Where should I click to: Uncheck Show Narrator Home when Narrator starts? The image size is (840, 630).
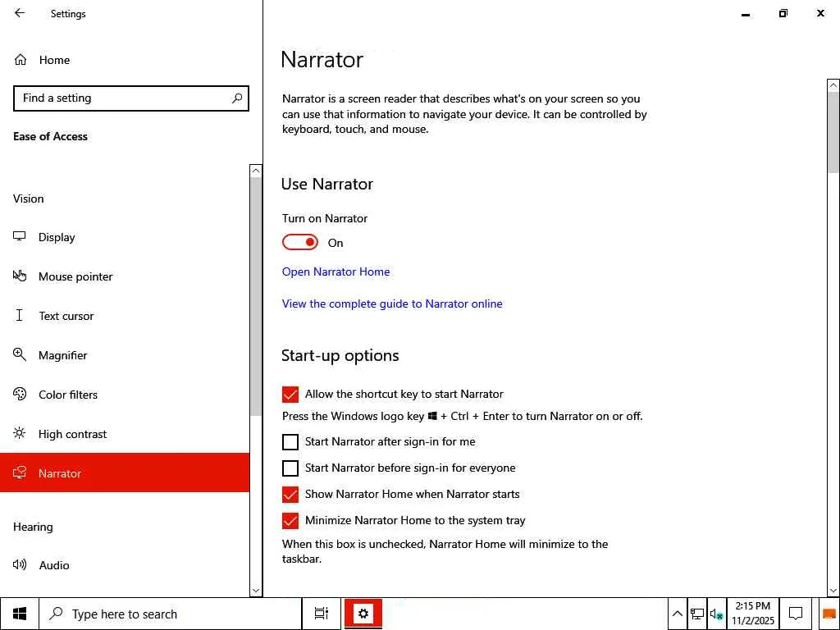(290, 495)
